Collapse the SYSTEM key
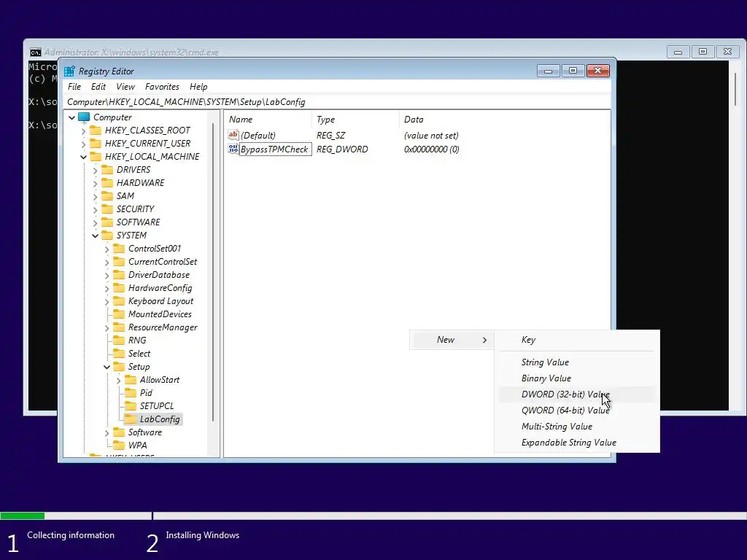 [x=96, y=236]
